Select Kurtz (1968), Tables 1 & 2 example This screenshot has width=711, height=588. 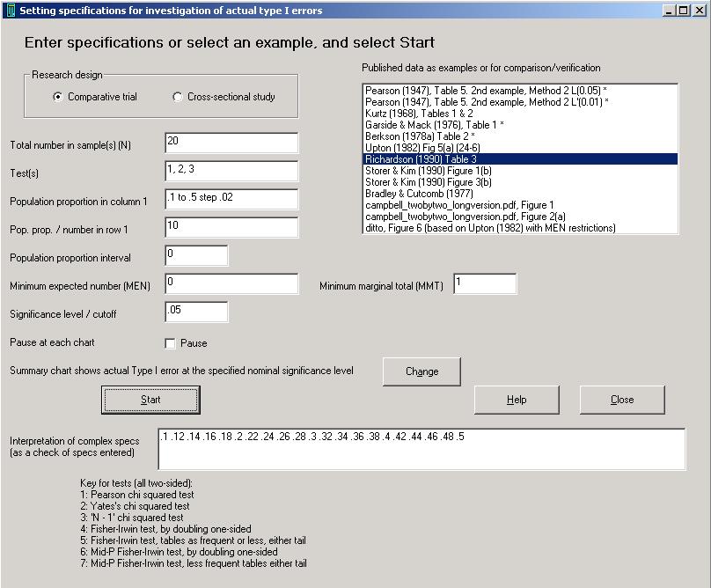pyautogui.click(x=419, y=114)
